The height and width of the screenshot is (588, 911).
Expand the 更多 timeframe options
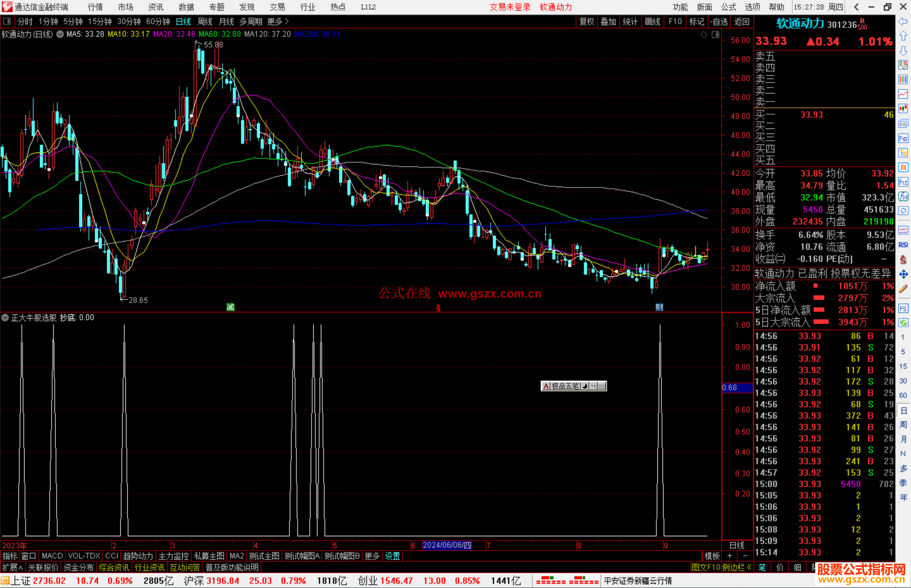278,21
